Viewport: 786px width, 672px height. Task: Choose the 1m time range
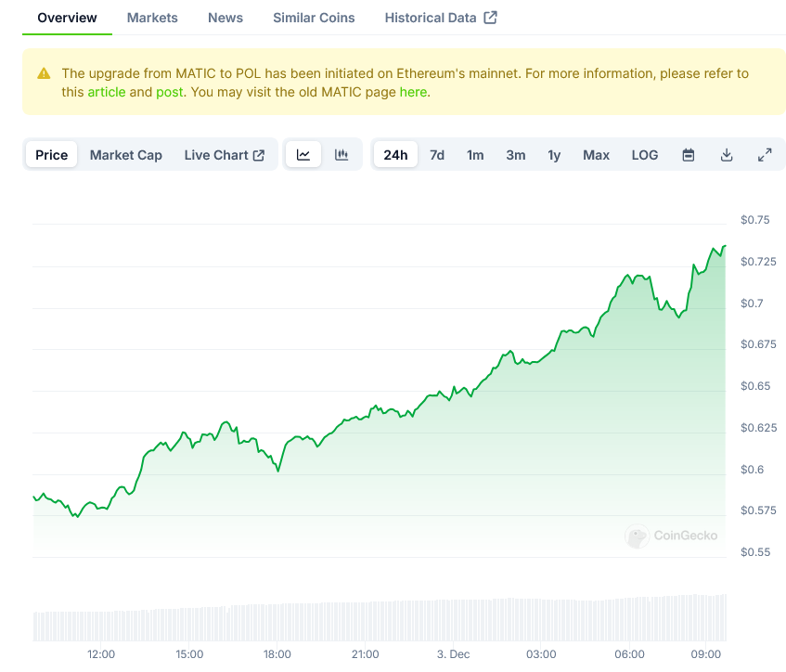click(475, 155)
